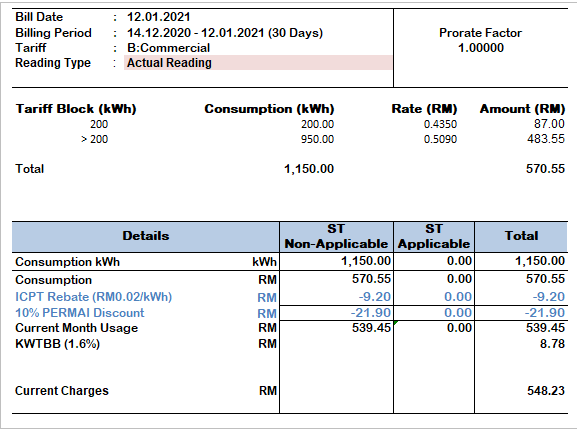Image resolution: width=577 pixels, height=432 pixels.
Task: Click the ST Non-Applicable header cell
Action: 336,237
